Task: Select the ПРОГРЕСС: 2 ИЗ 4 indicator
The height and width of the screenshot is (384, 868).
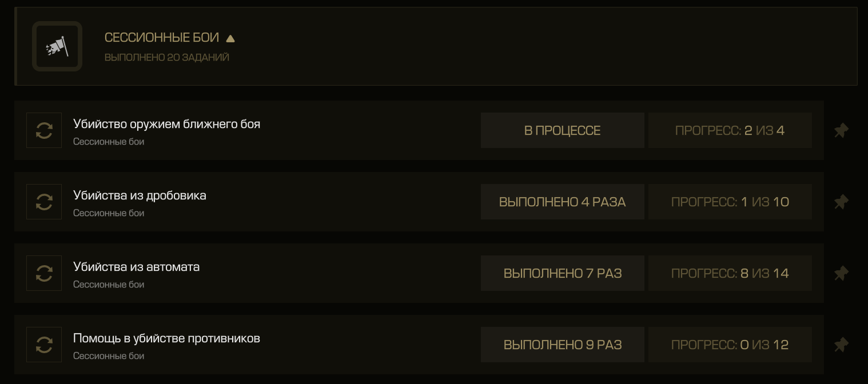Action: coord(730,130)
